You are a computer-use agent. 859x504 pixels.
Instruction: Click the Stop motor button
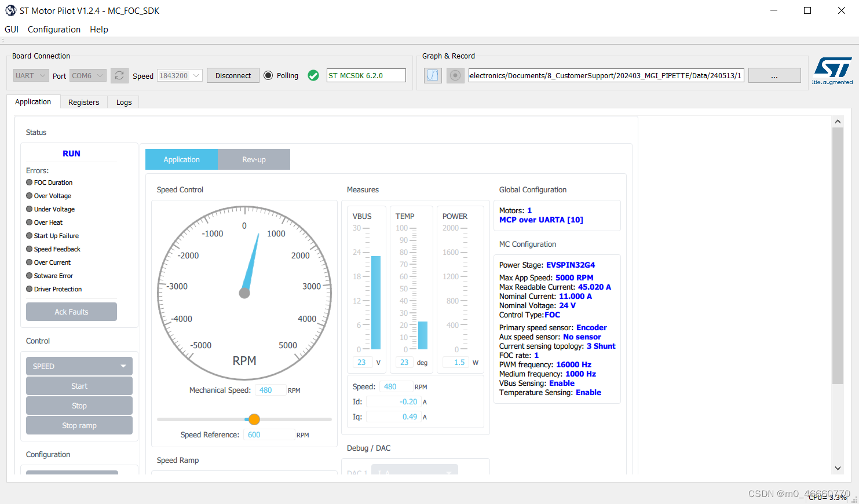[x=79, y=406]
